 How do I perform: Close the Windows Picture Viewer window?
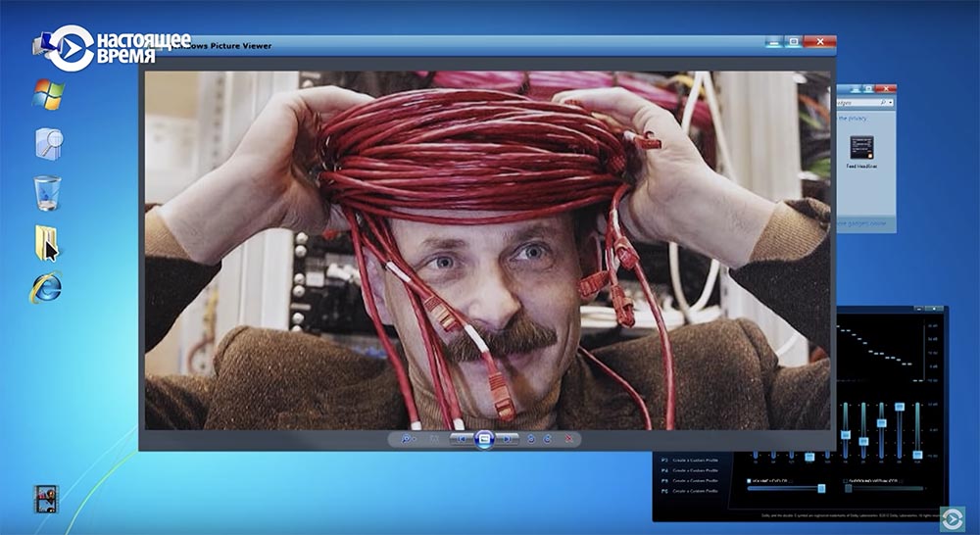819,42
